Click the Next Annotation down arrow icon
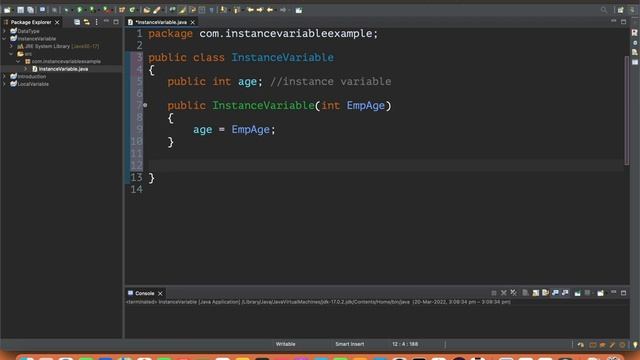The image size is (640, 360). [x=223, y=10]
